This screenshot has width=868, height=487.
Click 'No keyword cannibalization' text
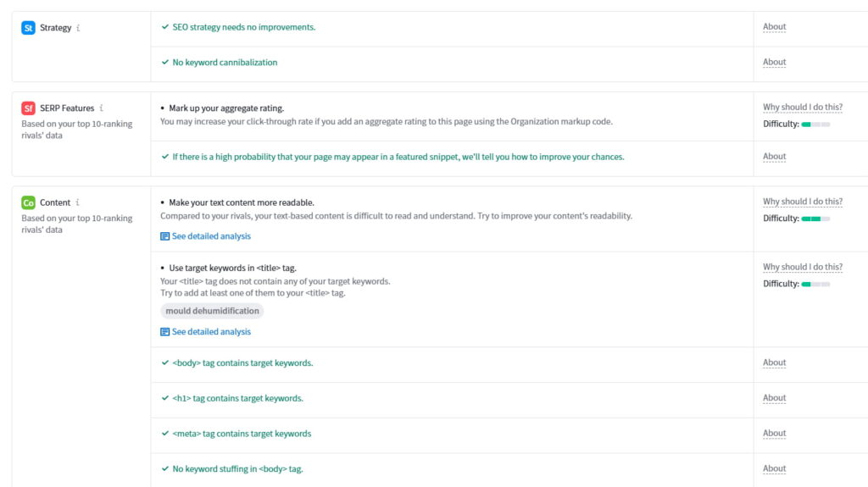pyautogui.click(x=225, y=63)
